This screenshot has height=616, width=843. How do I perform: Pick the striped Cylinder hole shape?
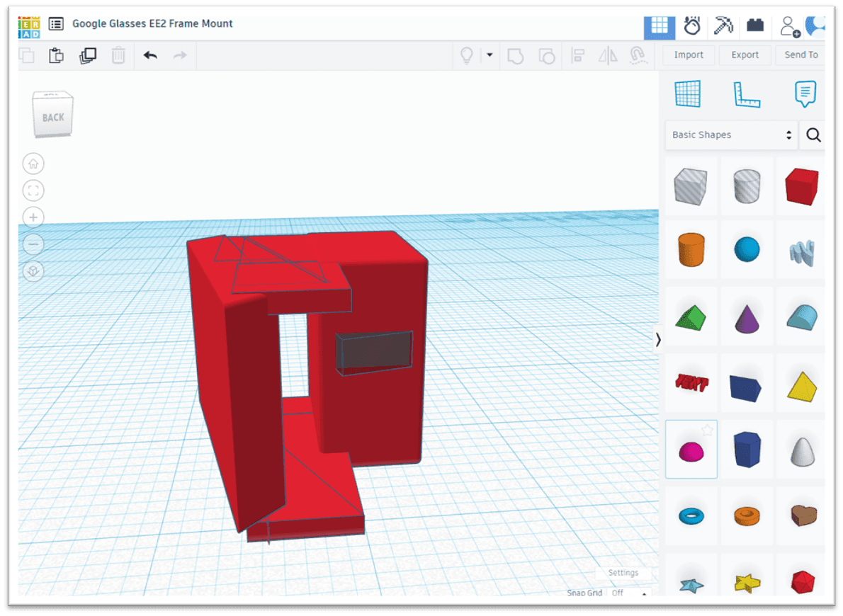pyautogui.click(x=747, y=186)
